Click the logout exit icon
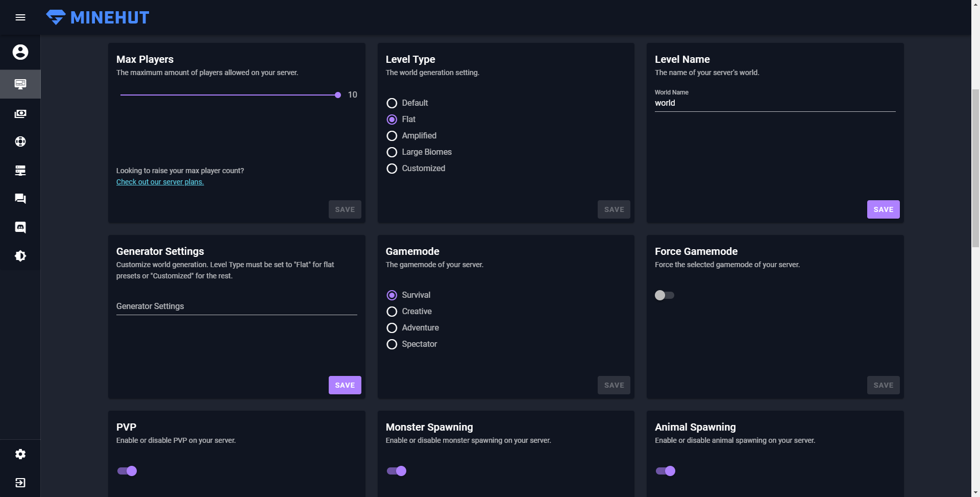Viewport: 980px width, 497px height. pyautogui.click(x=20, y=483)
